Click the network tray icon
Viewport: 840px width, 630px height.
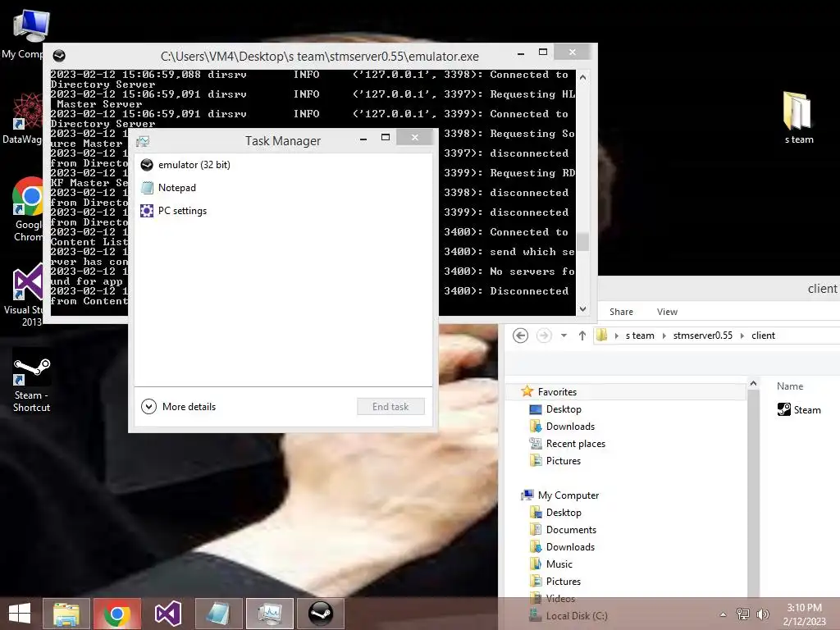click(x=743, y=614)
